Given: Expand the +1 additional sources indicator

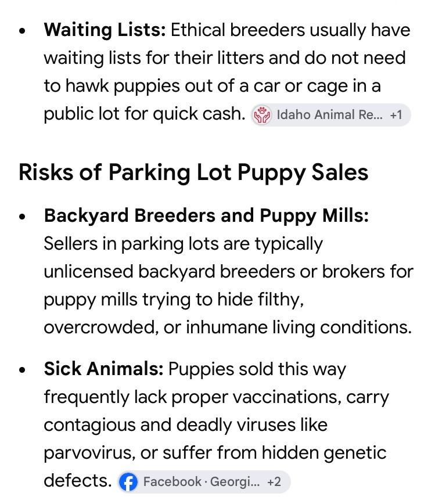Looking at the screenshot, I should pos(396,115).
